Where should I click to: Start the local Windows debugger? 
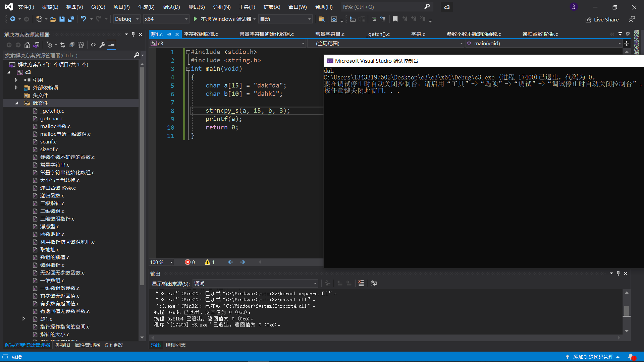(x=223, y=19)
